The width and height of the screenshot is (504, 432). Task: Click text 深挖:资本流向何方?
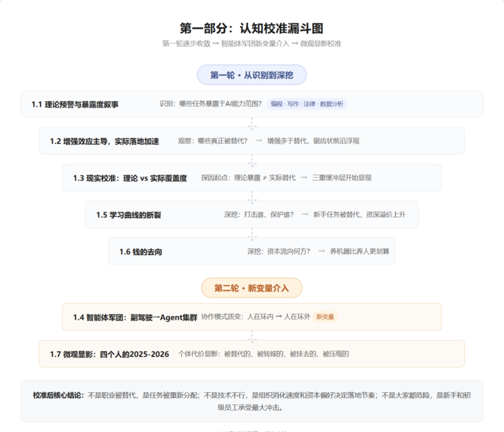pos(279,251)
